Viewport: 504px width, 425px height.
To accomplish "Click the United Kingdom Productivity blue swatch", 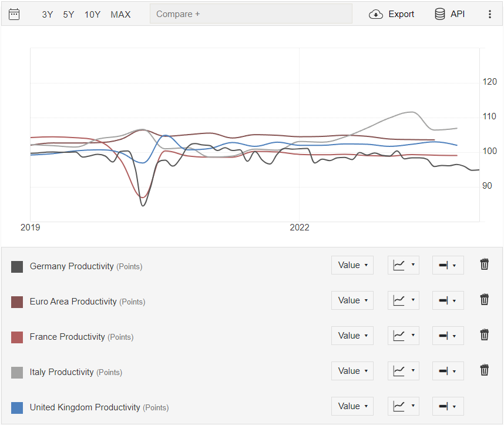I will [17, 408].
